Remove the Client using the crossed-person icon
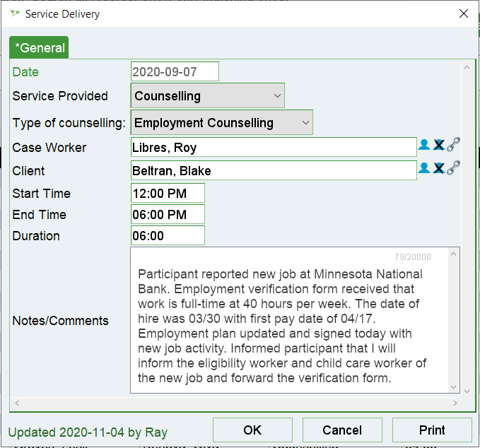The height and width of the screenshot is (448, 480). pos(438,168)
